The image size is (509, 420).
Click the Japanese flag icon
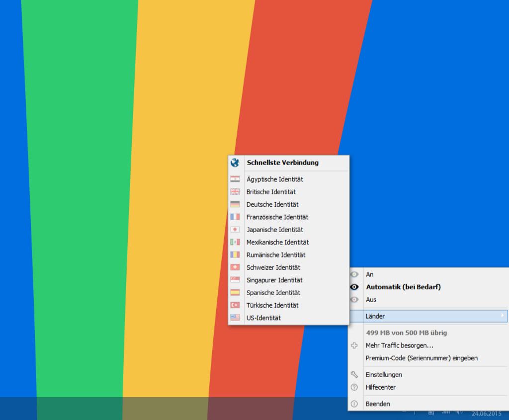tap(235, 230)
